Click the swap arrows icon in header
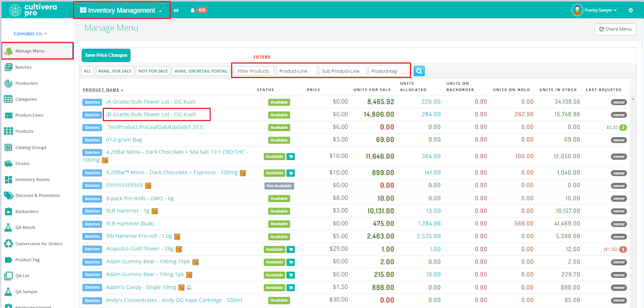Image resolution: width=644 pixels, height=308 pixels. point(176,10)
